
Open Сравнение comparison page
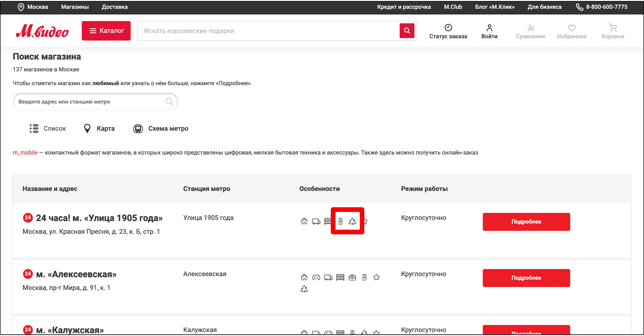coord(530,31)
